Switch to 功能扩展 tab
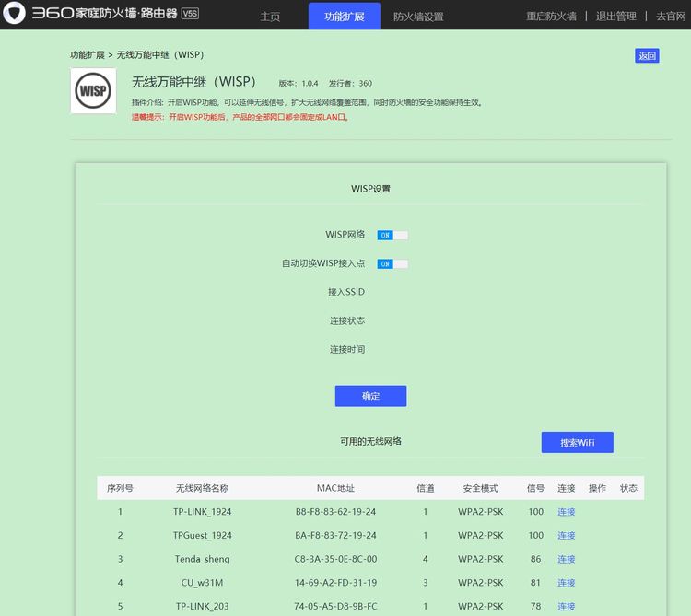This screenshot has width=691, height=616. 345,17
